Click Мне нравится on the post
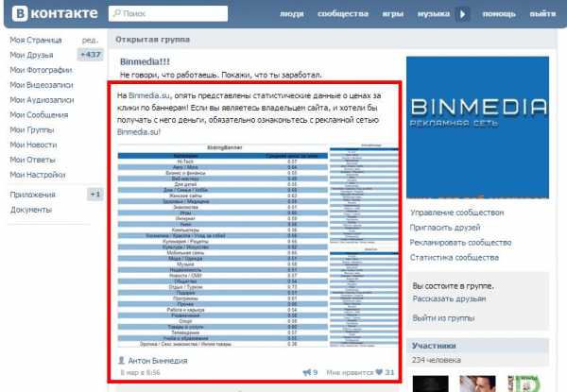Screen dimensions: 567x392 350,372
